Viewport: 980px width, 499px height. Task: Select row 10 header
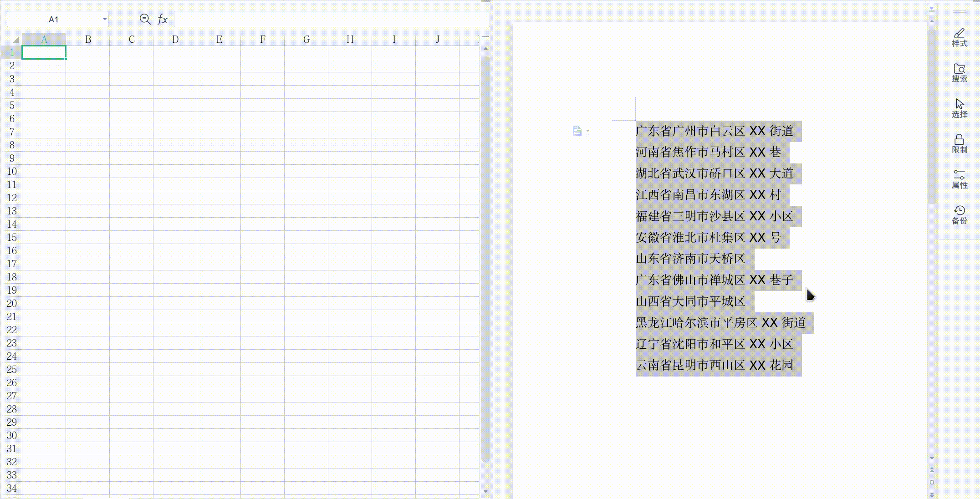pos(12,172)
